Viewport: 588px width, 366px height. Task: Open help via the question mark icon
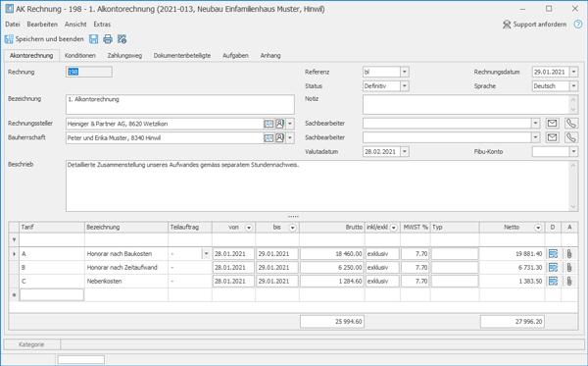coord(578,25)
